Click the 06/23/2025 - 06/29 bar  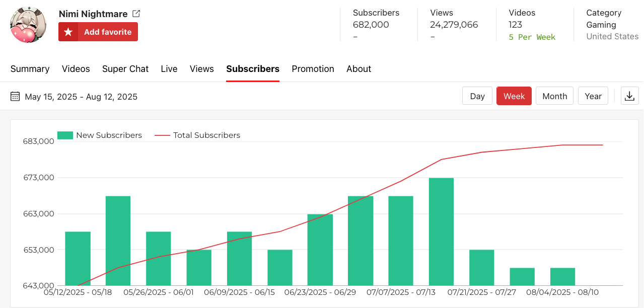[x=320, y=250]
